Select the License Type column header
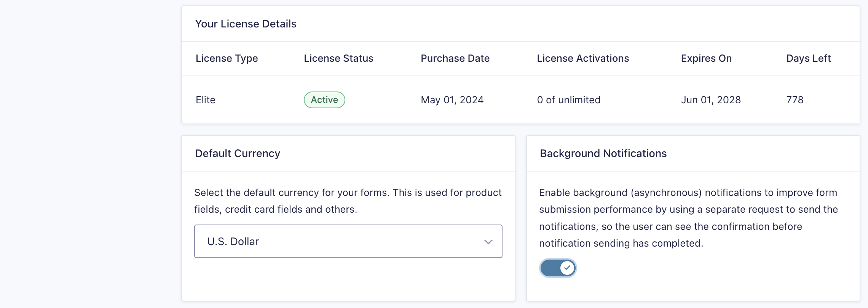This screenshot has height=308, width=868. pos(227,58)
